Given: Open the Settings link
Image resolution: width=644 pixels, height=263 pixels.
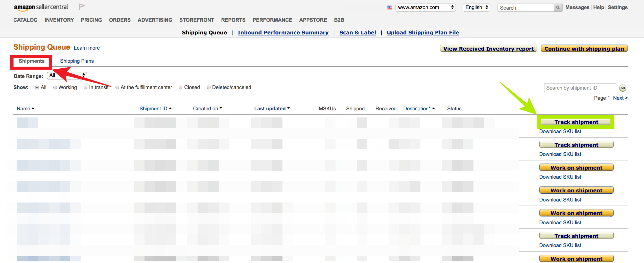Looking at the screenshot, I should click(x=617, y=7).
